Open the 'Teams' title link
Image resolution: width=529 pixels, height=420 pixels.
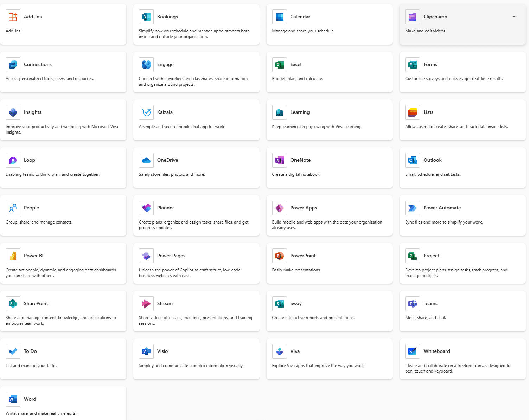point(431,303)
